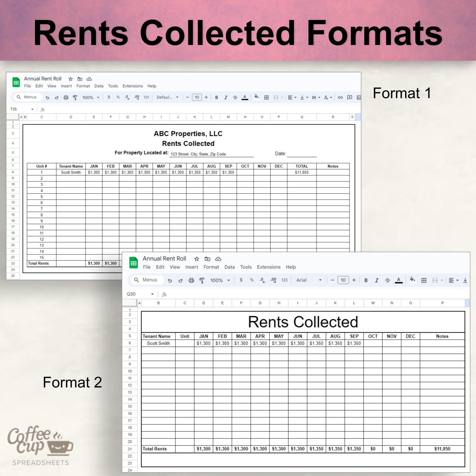Click Move to folder icon in Format 1 window
This screenshot has height=476, width=476.
coord(80,79)
